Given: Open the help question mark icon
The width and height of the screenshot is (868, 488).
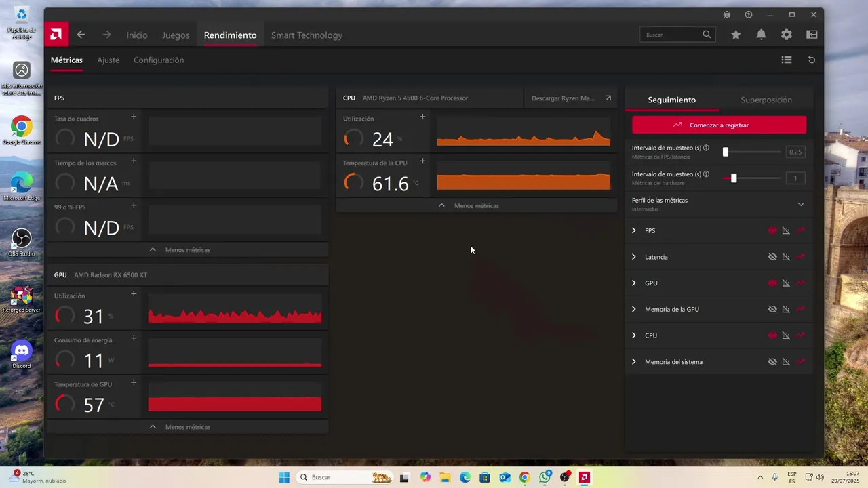Looking at the screenshot, I should (749, 14).
